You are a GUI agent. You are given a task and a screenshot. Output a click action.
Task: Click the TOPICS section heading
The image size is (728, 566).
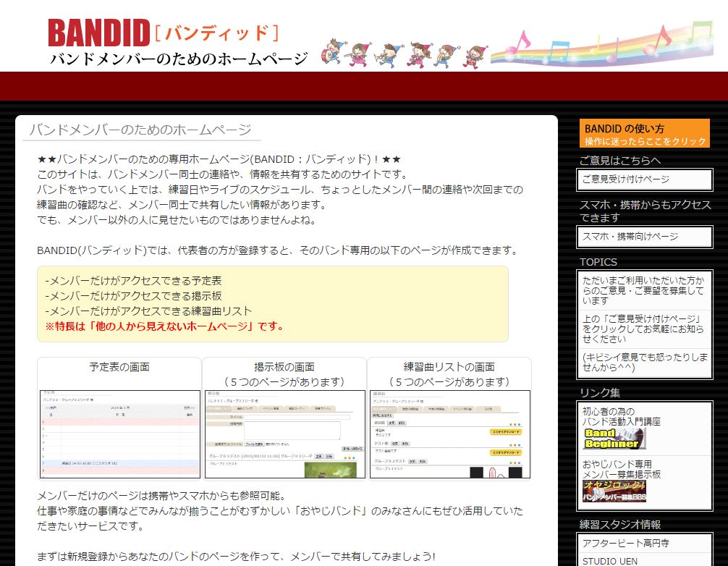[x=595, y=262]
